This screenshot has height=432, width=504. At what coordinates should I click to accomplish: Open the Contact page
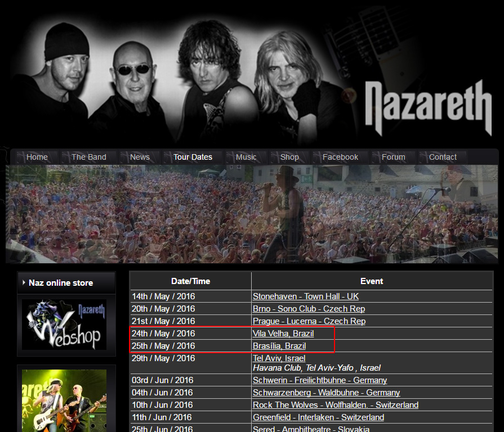[x=443, y=157]
